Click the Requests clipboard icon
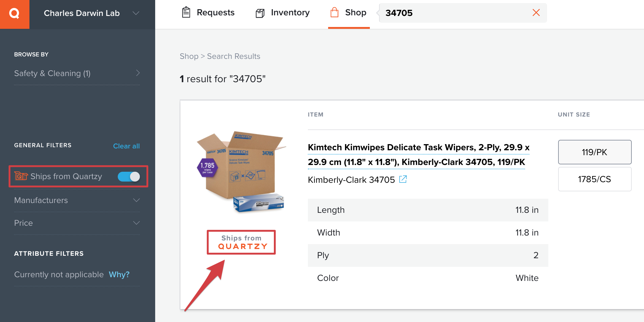Image resolution: width=644 pixels, height=322 pixels. tap(186, 13)
